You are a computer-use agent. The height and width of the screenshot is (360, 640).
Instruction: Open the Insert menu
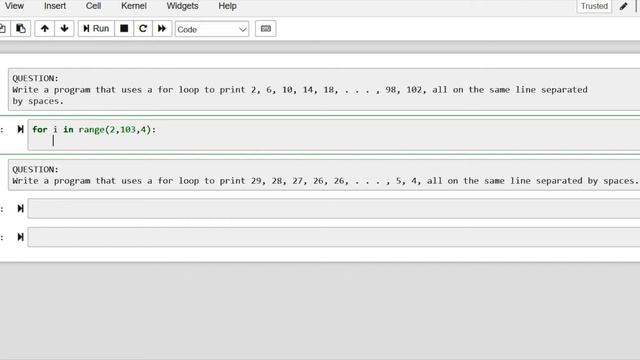click(x=55, y=6)
